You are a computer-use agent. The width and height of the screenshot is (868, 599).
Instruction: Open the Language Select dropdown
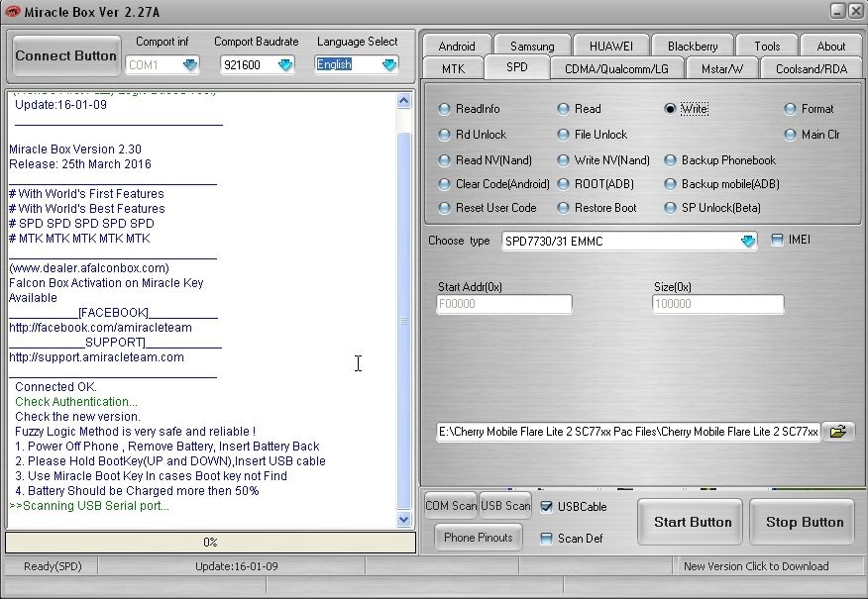coord(389,65)
